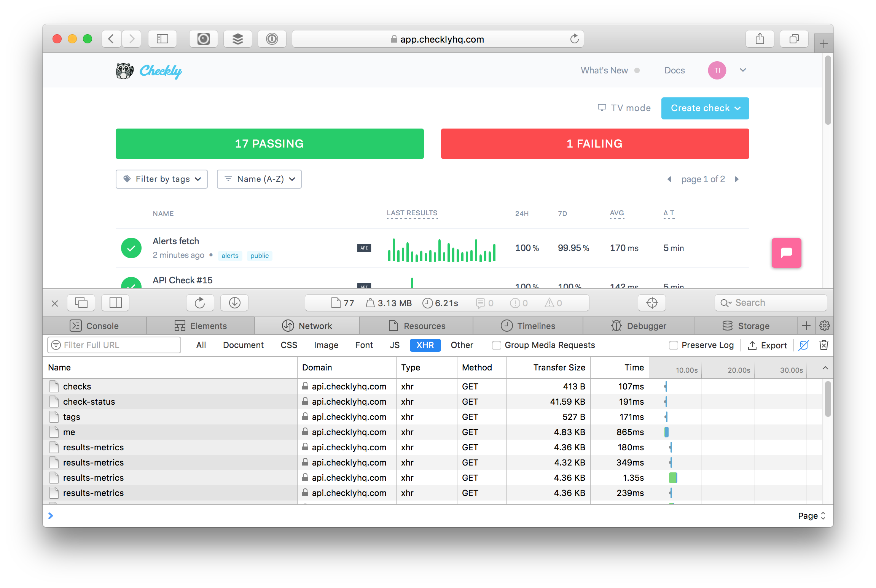
Task: Click the Safari share icon
Action: tap(760, 39)
